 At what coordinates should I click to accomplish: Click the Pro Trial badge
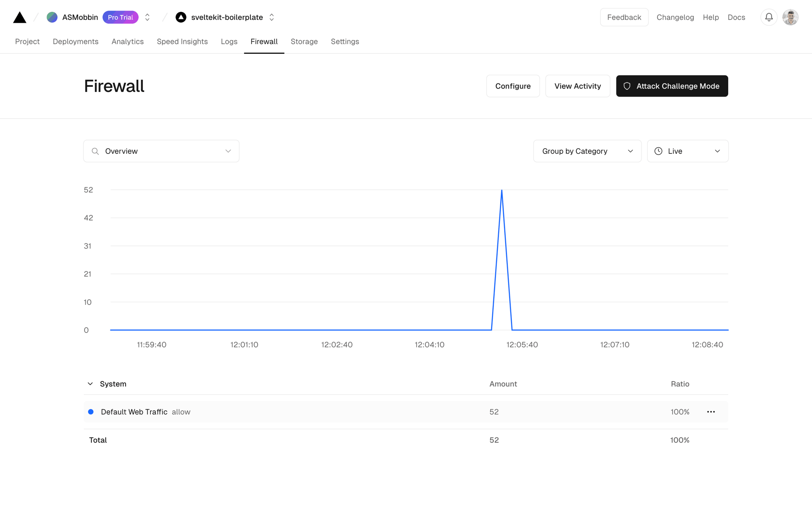121,17
